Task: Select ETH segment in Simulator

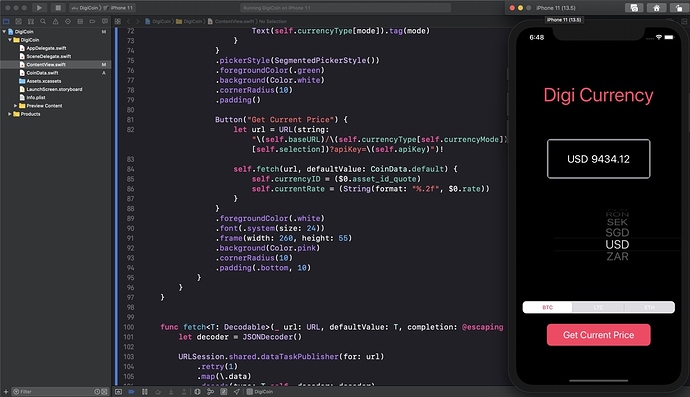Action: click(649, 307)
